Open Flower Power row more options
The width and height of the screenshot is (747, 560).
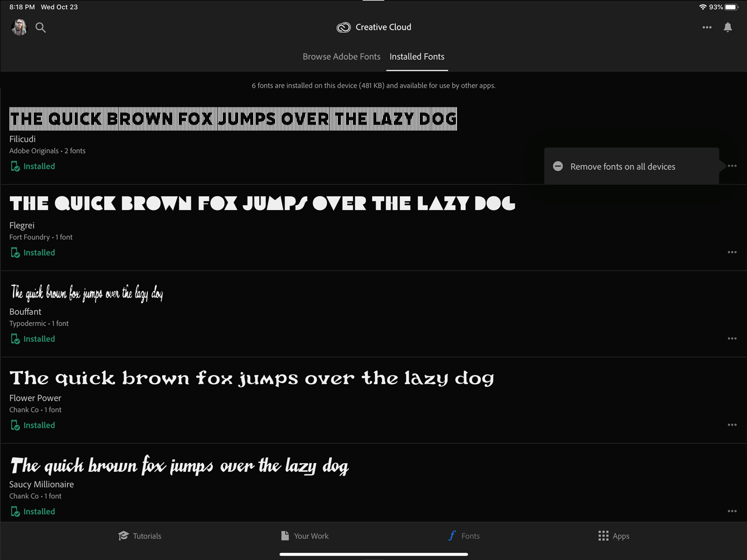click(x=732, y=425)
